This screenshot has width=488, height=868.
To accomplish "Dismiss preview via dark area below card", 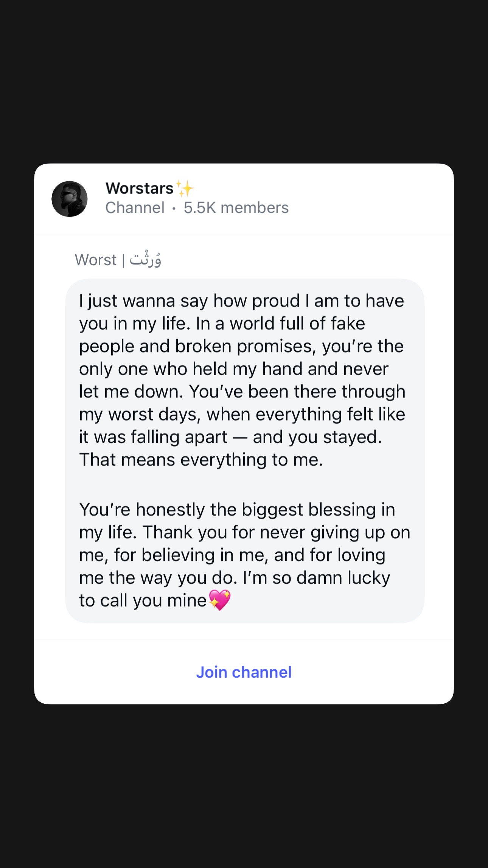I will [x=244, y=786].
